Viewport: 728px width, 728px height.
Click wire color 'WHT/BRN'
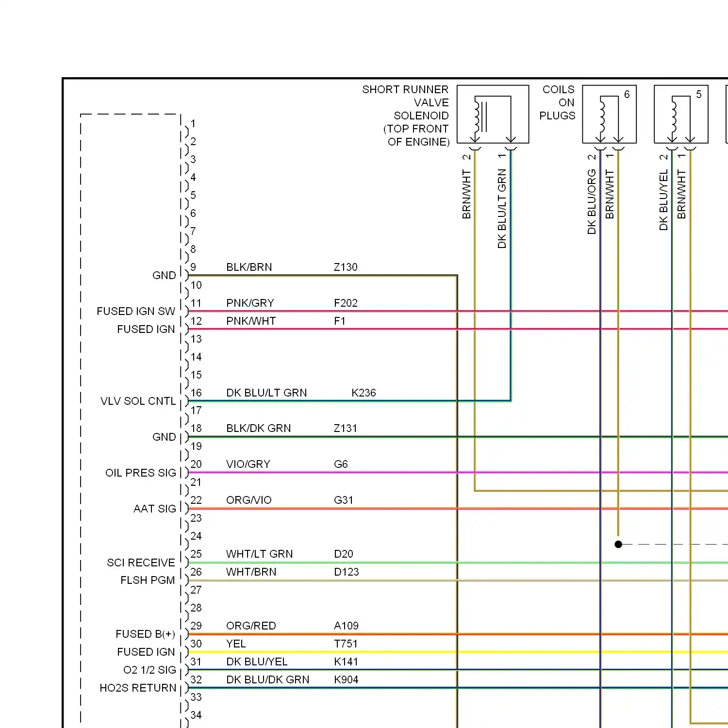tap(251, 572)
